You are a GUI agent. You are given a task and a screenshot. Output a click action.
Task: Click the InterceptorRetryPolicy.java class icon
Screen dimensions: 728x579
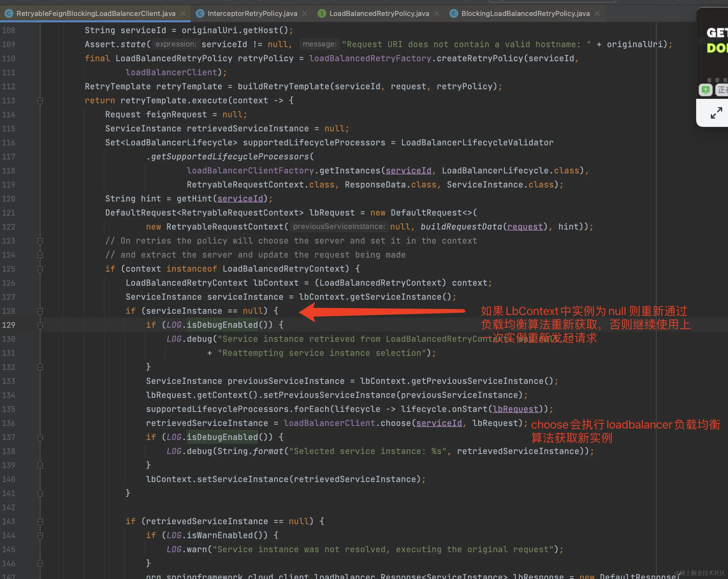[200, 13]
